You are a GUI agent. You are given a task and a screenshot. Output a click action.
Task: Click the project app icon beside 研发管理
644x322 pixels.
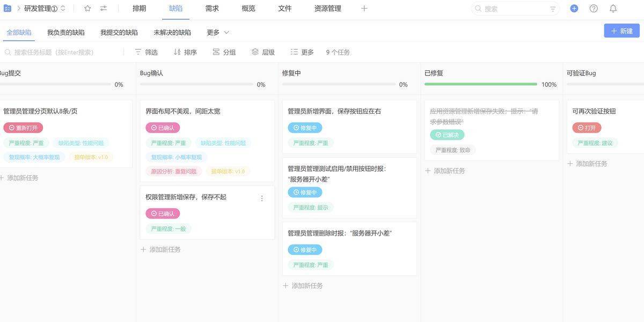pos(8,8)
